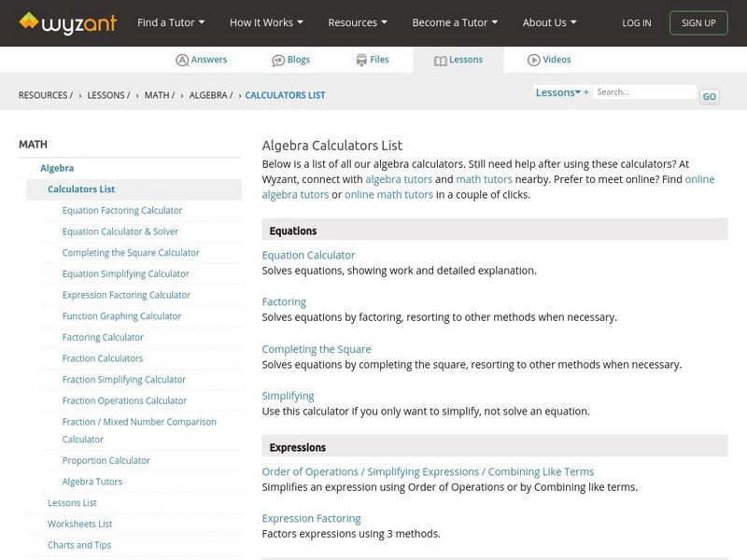Click the Answers icon in subnav
This screenshot has width=747, height=560.
pos(182,60)
